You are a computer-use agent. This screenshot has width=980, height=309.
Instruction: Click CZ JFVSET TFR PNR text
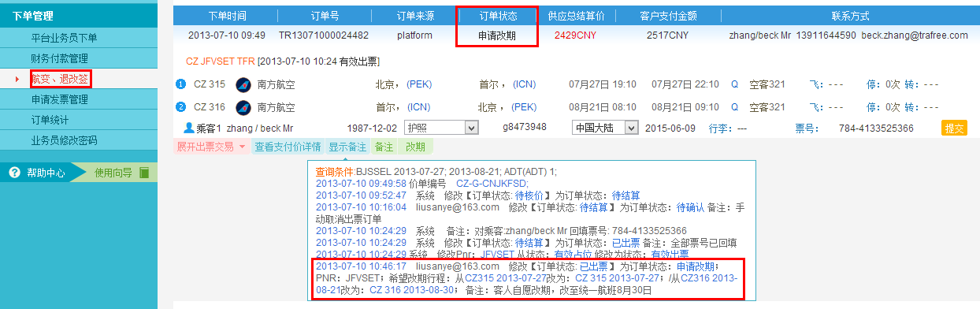tap(221, 61)
